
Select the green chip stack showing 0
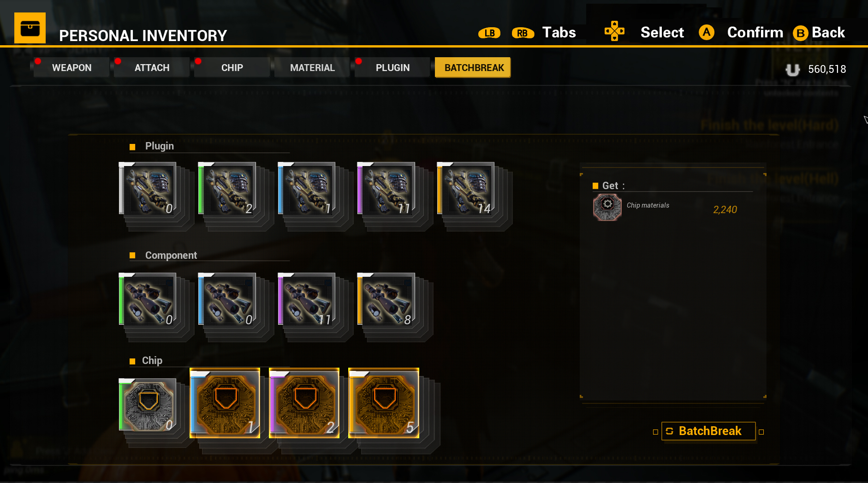click(148, 405)
